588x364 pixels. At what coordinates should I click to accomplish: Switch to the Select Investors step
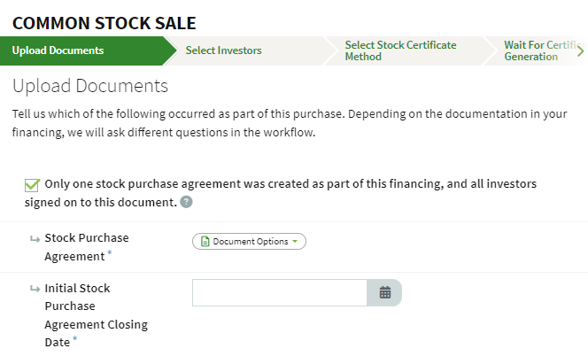[223, 50]
